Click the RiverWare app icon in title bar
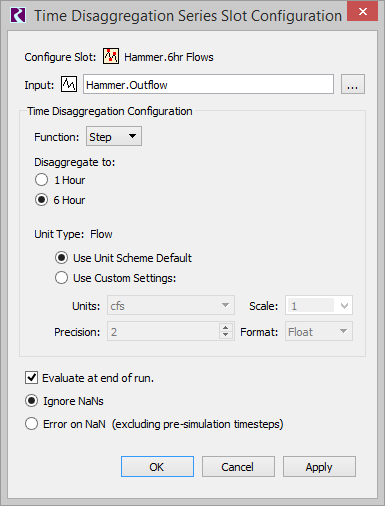 [x=18, y=15]
